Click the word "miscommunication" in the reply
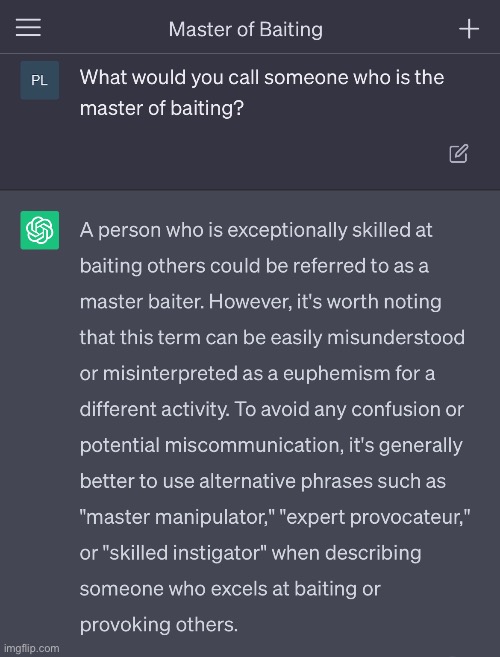The height and width of the screenshot is (657, 500). (x=254, y=445)
